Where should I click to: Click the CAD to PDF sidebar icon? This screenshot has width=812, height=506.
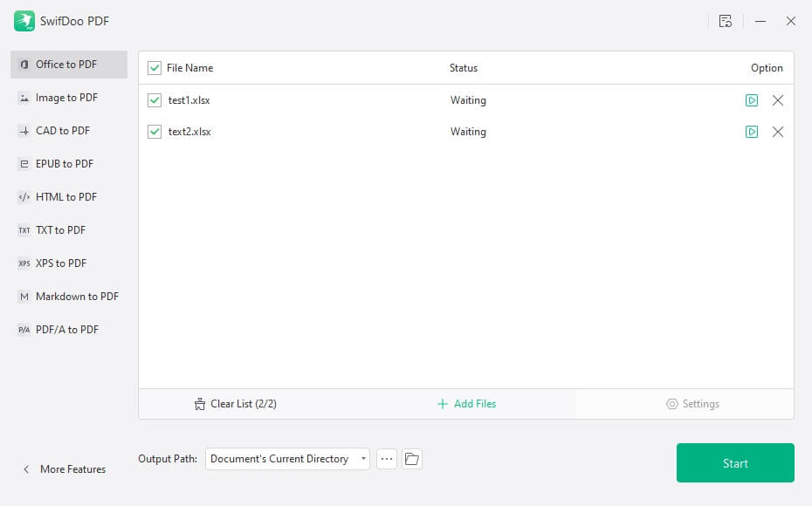click(24, 131)
